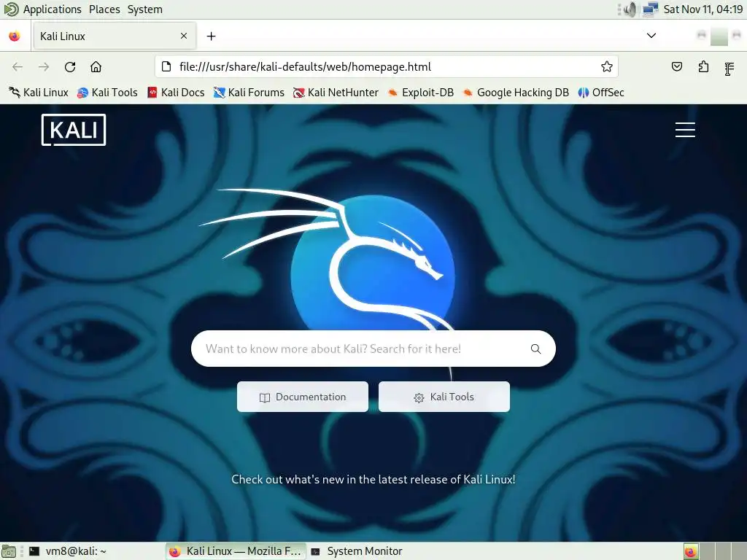This screenshot has width=747, height=560.
Task: Click the volume speaker icon in panel
Action: pos(630,9)
